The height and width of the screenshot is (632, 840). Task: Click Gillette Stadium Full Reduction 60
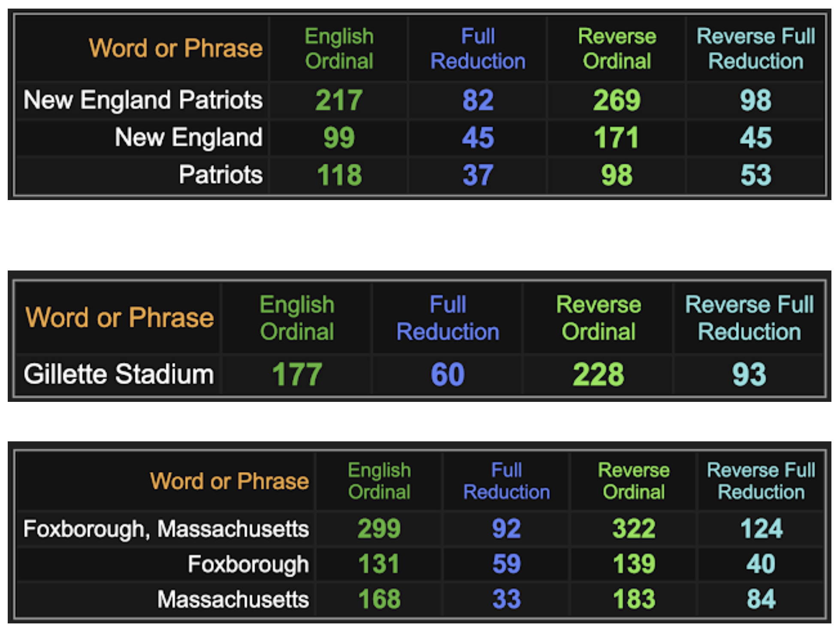pos(447,374)
